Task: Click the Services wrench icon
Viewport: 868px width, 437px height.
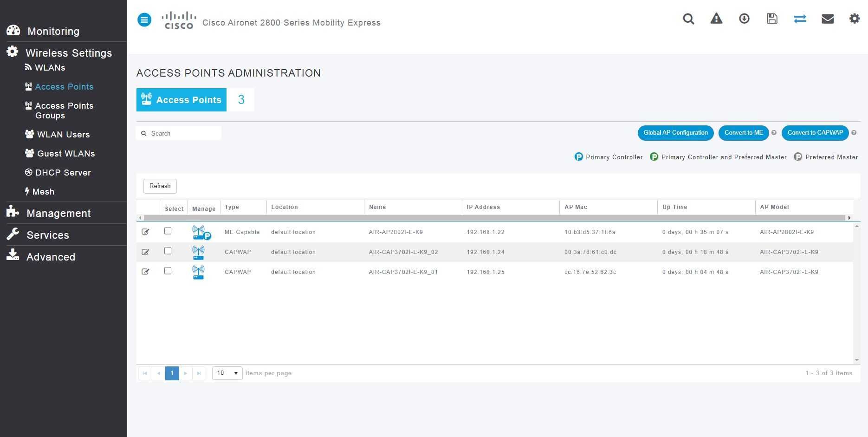Action: tap(13, 234)
